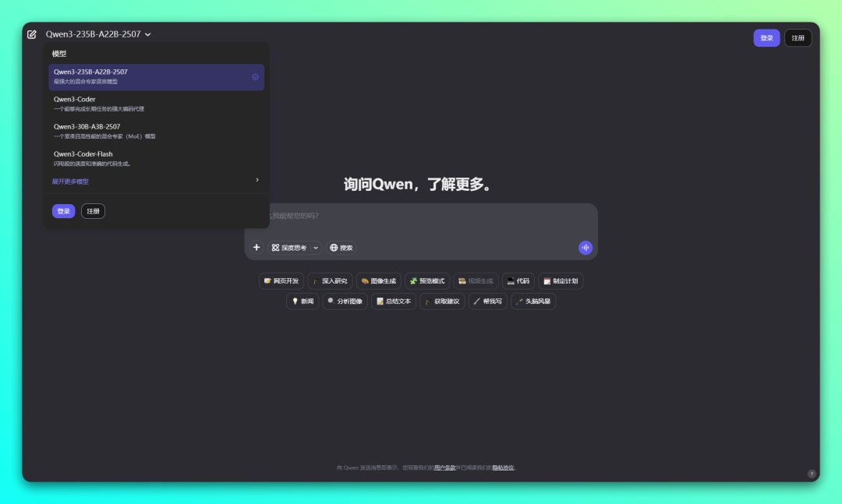The height and width of the screenshot is (504, 842).
Task: Expand 展开更多模型 to show more models
Action: coord(71,180)
